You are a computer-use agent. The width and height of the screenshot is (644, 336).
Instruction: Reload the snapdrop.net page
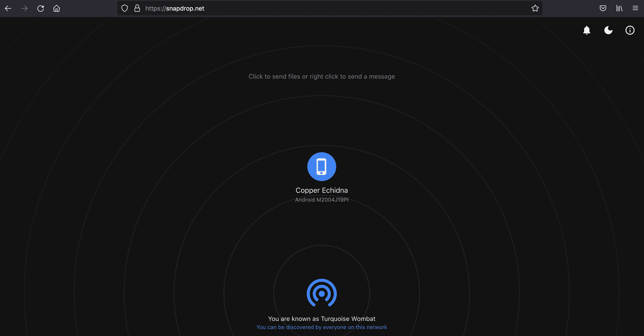(x=41, y=9)
